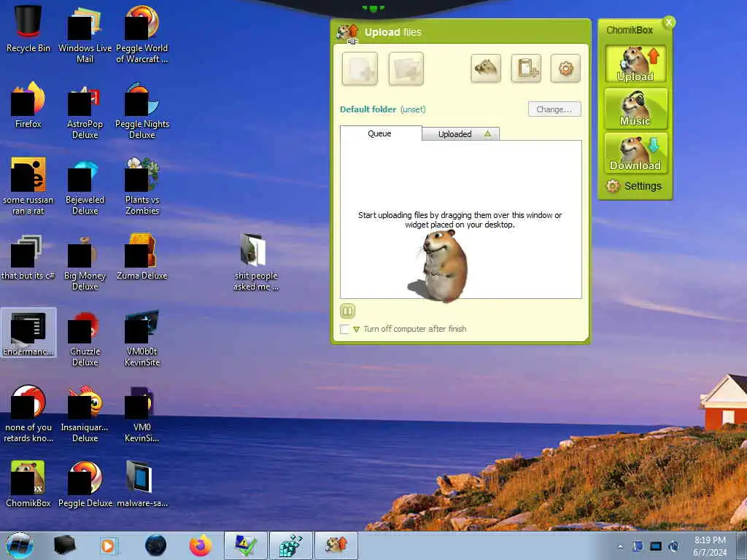Click ChomikBox taskbar button

point(336,545)
